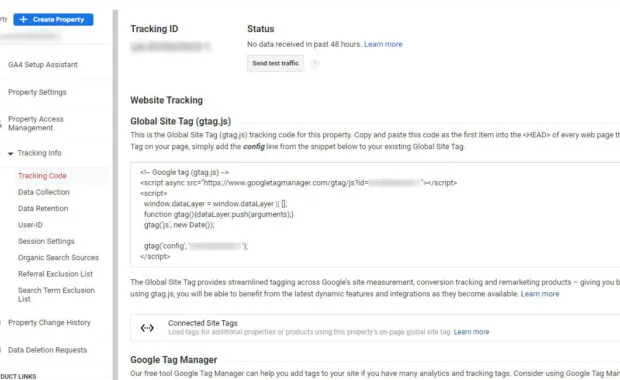
Task: Open Property Settings
Action: pyautogui.click(x=37, y=92)
